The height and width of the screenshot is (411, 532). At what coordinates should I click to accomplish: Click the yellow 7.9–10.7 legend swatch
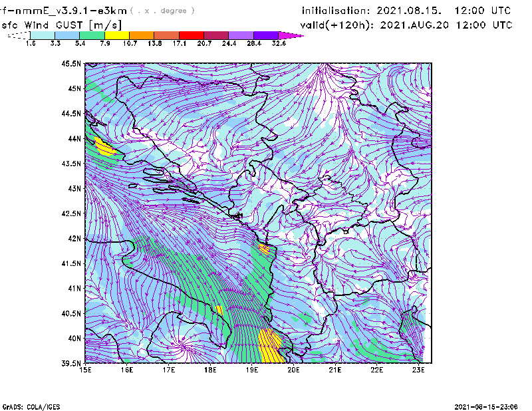click(x=117, y=35)
